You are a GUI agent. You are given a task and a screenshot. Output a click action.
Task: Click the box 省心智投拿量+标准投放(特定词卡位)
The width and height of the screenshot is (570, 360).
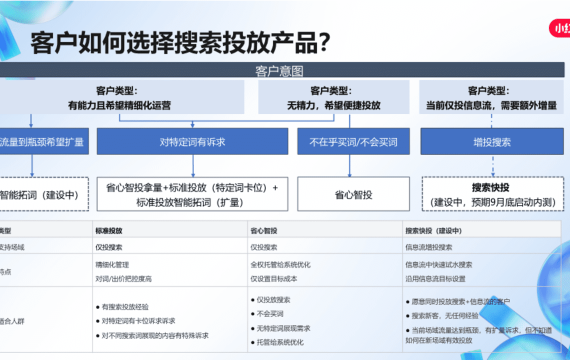[192, 194]
